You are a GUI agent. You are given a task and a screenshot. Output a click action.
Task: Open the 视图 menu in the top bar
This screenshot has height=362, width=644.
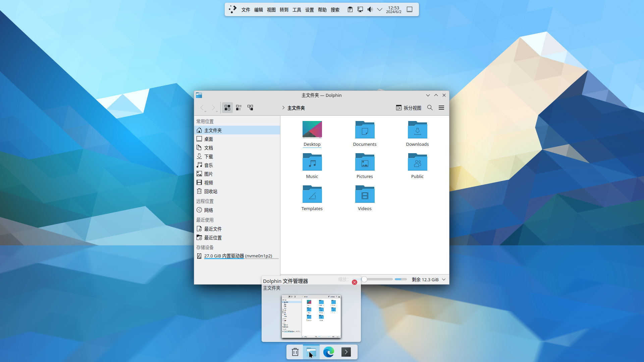click(271, 10)
